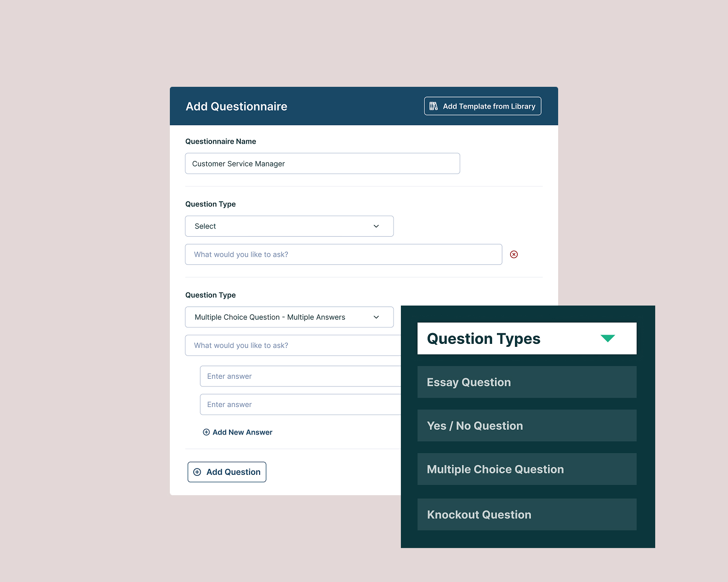Click the green triangle beside Question Types
728x582 pixels.
coord(608,338)
